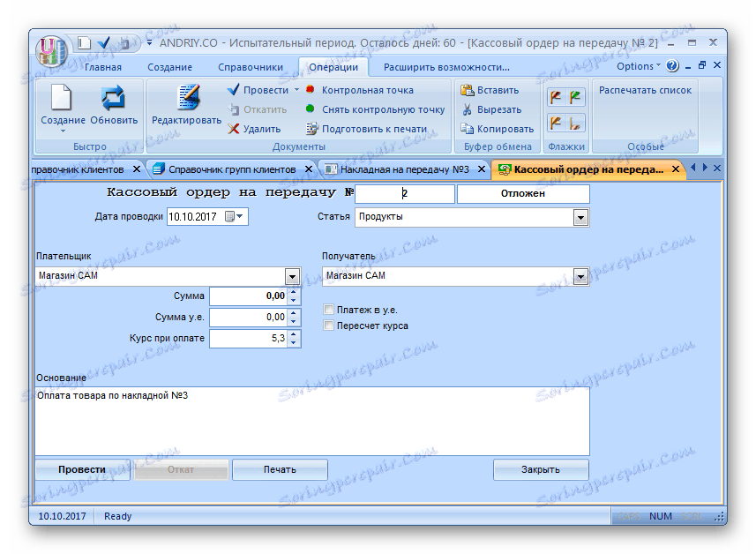
Task: Expand the Плательщик dropdown
Action: (292, 277)
